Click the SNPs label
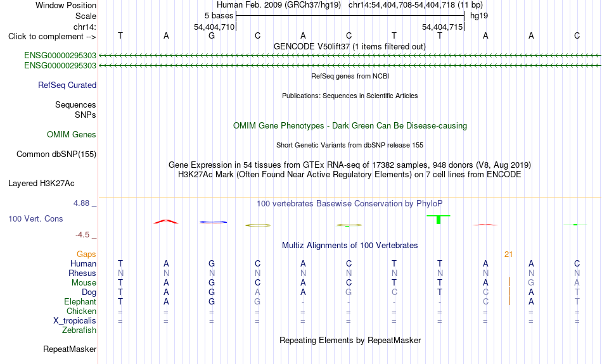Viewport: 602px width, 364px height. click(x=86, y=115)
